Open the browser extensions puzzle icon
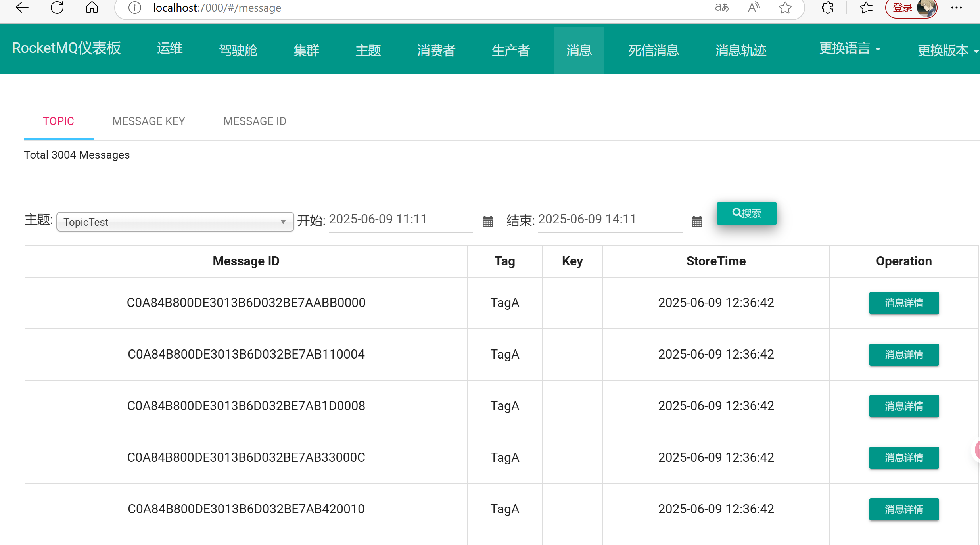Screen dimensions: 980x545 (827, 8)
